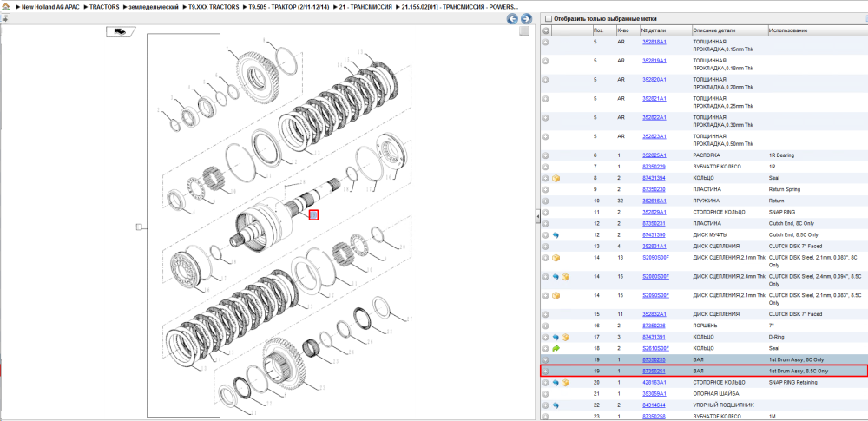This screenshot has height=421, width=868.
Task: Open part number link 87358230
Action: click(x=654, y=189)
